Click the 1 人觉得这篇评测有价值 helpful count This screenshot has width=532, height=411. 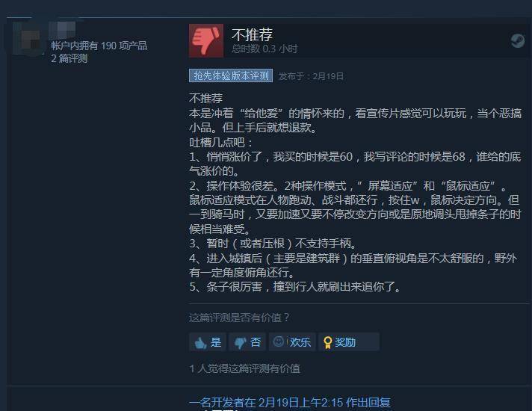pyautogui.click(x=244, y=368)
